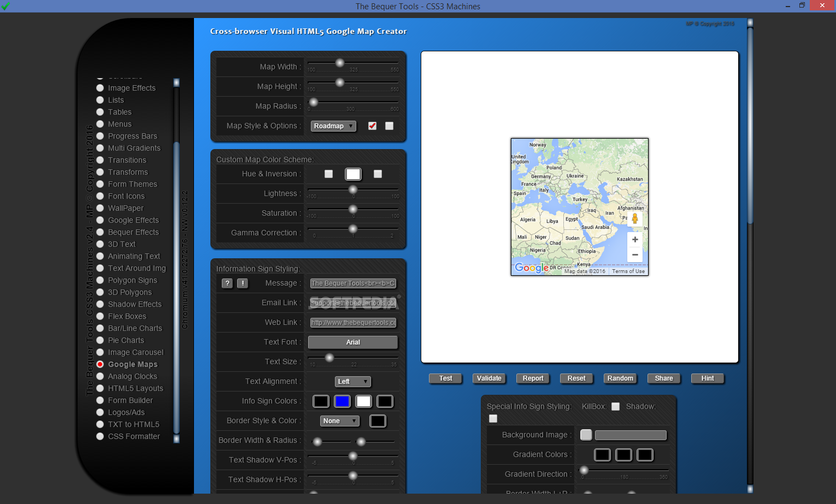Viewport: 836px width, 504px height.
Task: Click the Border Style & Color black swatch
Action: 378,421
